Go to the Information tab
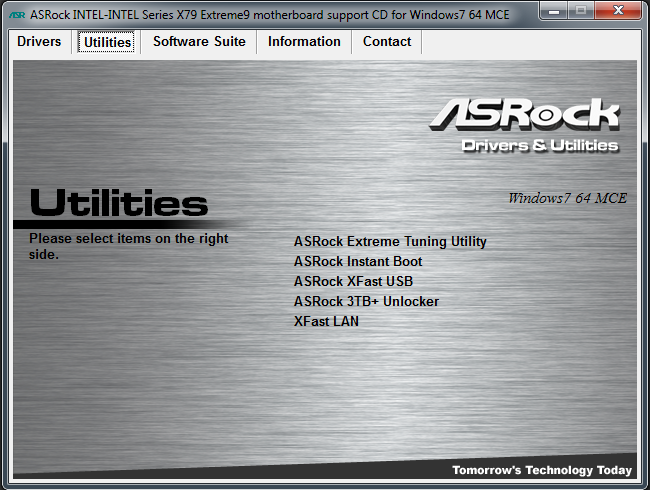Viewport: 650px width, 490px height. click(x=304, y=41)
